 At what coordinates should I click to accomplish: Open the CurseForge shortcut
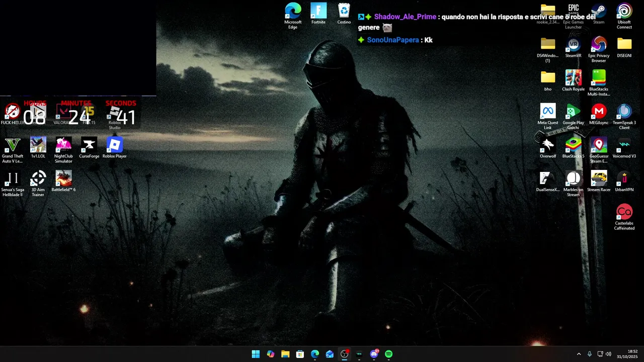pos(89,148)
